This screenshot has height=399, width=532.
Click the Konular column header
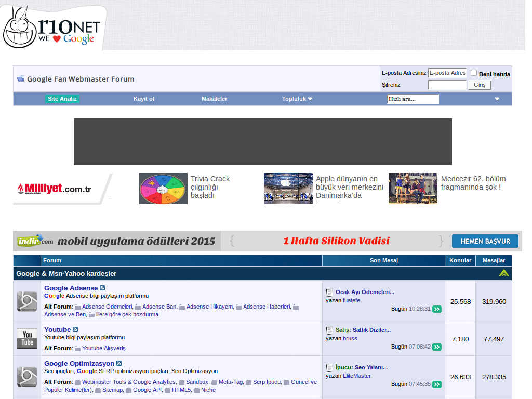[460, 260]
